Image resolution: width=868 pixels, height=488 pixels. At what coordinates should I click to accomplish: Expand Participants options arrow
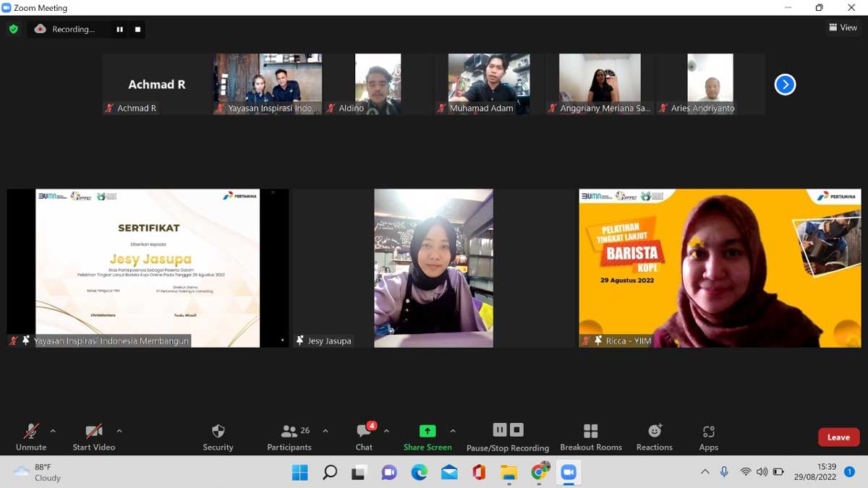click(x=325, y=431)
